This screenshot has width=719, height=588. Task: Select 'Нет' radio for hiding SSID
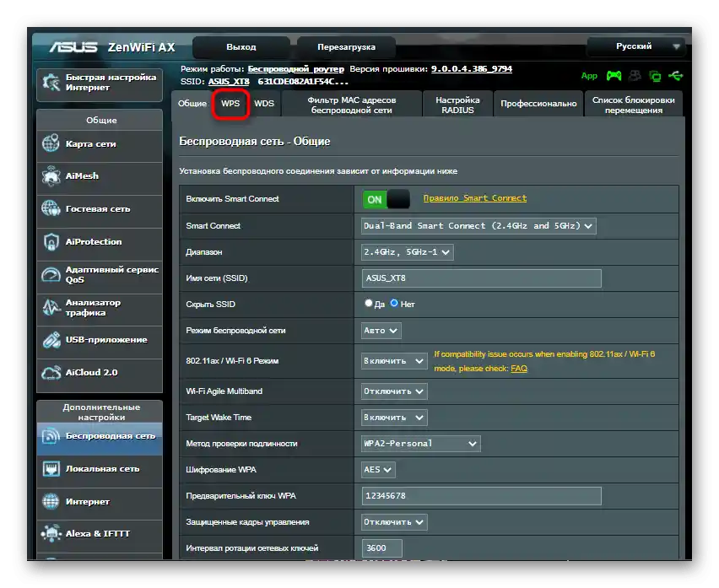(x=394, y=303)
